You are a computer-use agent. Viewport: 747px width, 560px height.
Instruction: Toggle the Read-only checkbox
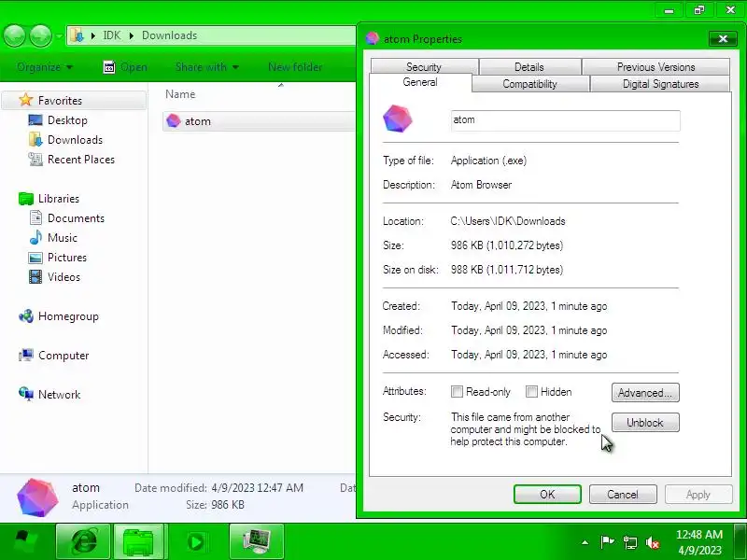(x=457, y=391)
